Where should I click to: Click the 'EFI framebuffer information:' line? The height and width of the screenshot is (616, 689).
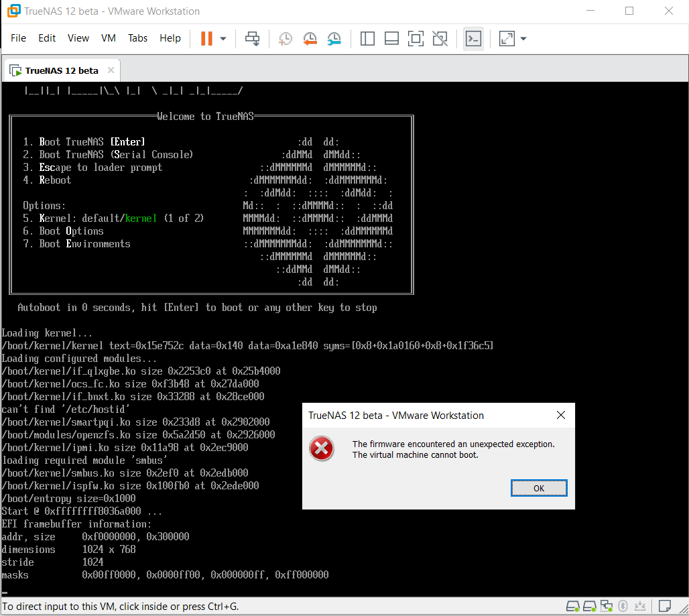(77, 524)
